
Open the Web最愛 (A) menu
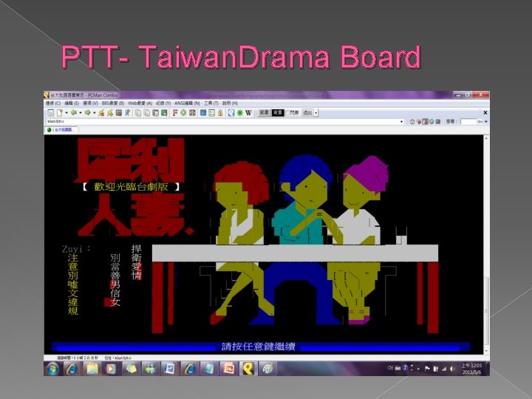(x=140, y=103)
